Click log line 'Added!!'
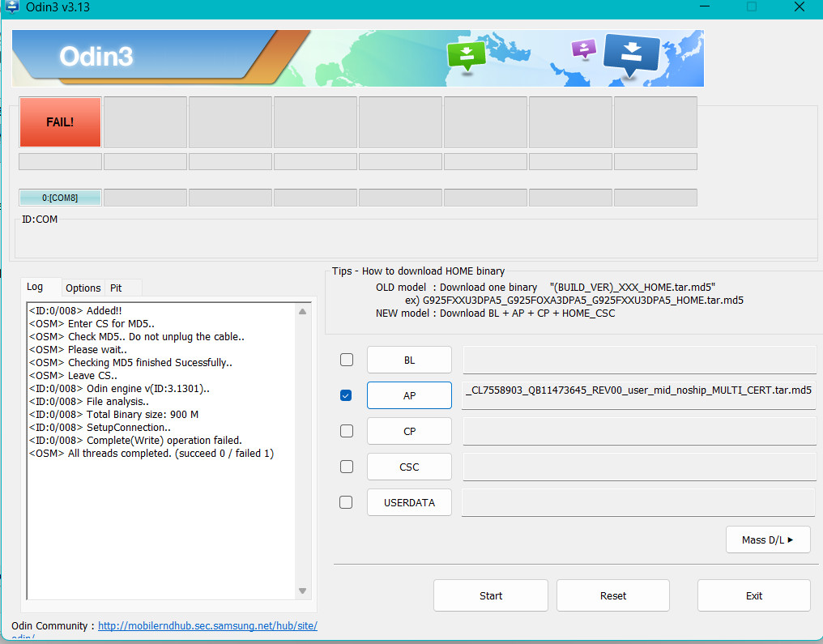Viewport: 823px width, 644px height. tap(75, 311)
